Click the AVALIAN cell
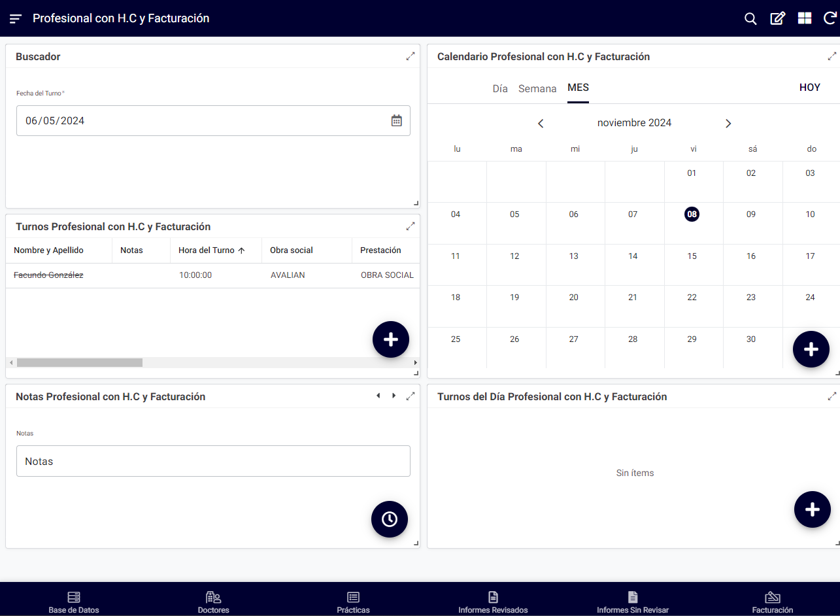The image size is (840, 616). pos(288,275)
